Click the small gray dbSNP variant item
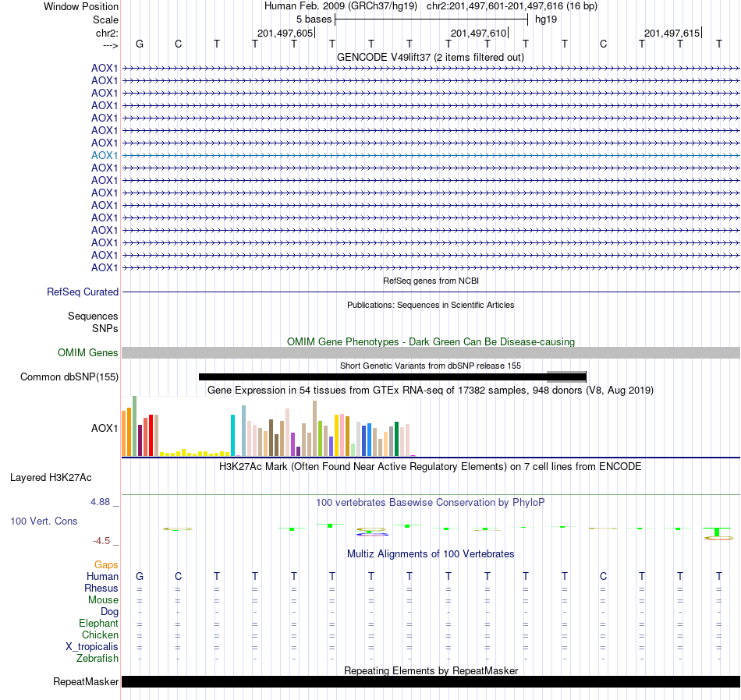This screenshot has width=741, height=700. click(x=566, y=377)
